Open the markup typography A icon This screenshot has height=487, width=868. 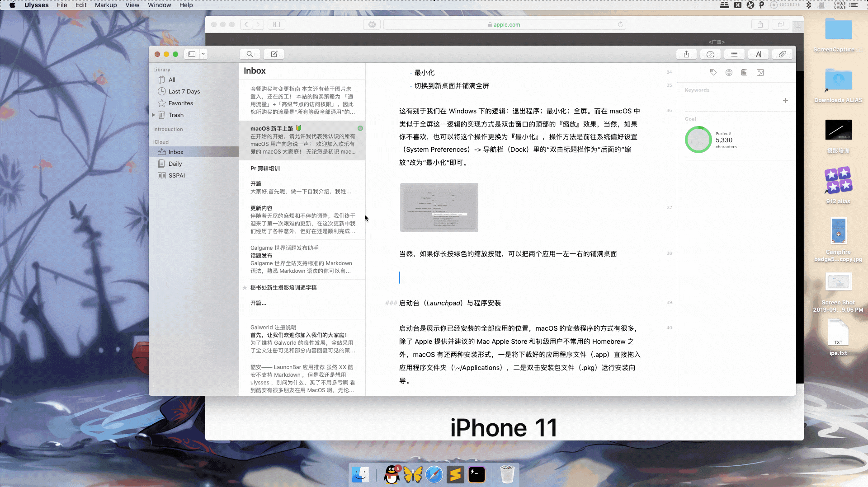click(759, 54)
